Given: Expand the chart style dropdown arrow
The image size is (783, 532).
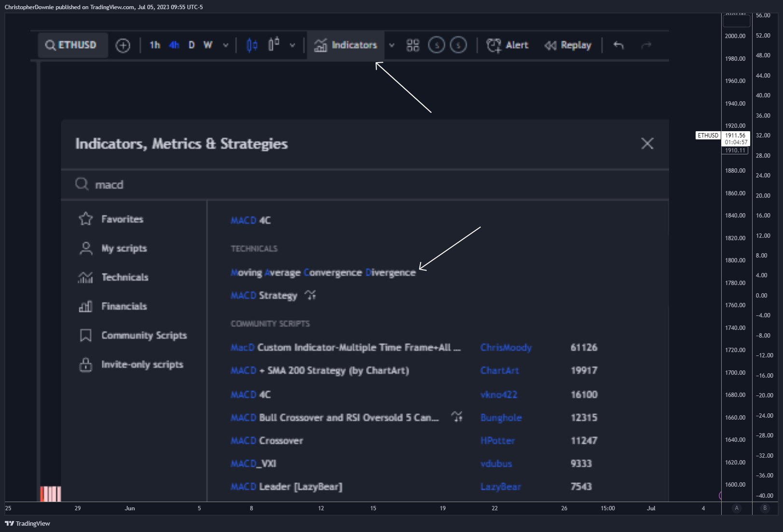Looking at the screenshot, I should (x=292, y=45).
